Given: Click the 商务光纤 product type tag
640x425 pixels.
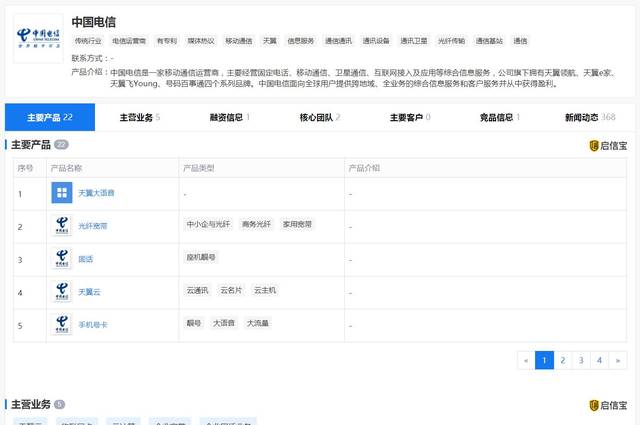Looking at the screenshot, I should [x=256, y=224].
